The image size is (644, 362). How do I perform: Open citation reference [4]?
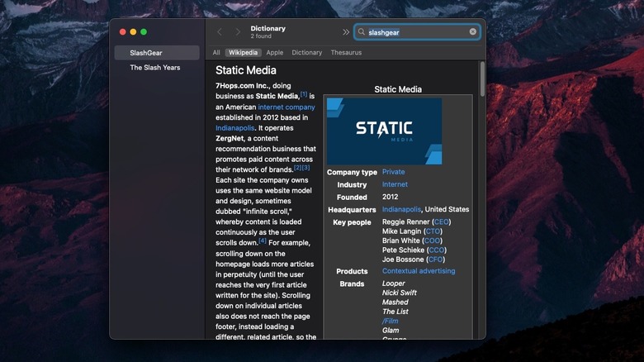[x=263, y=241]
